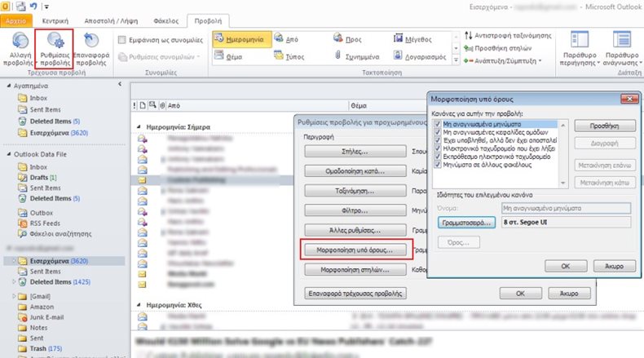The image size is (644, 358).
Task: Arrange messages by Από
Action: (287, 39)
